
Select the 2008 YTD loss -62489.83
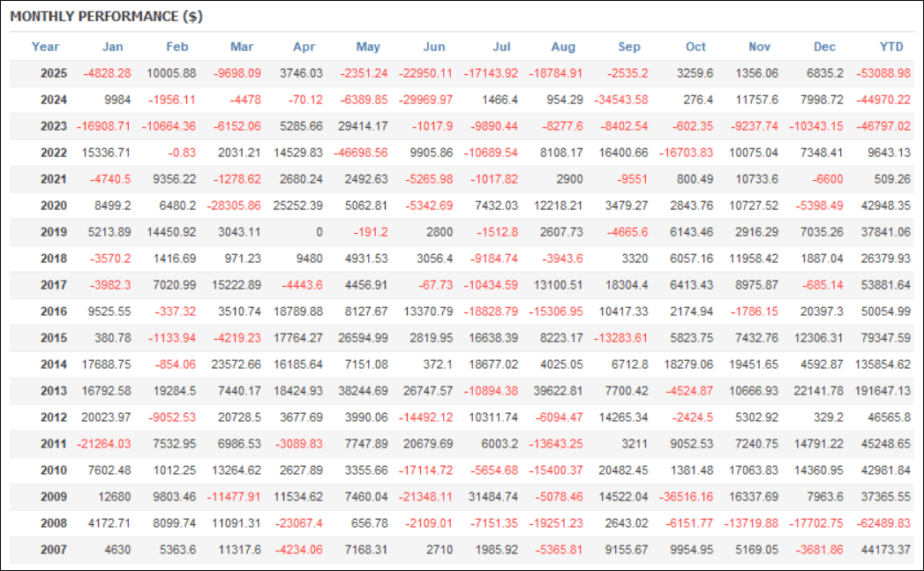pyautogui.click(x=883, y=523)
